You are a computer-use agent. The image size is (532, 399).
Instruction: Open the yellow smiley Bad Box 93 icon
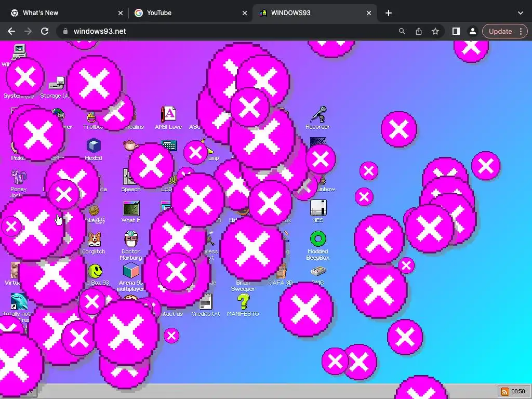click(x=96, y=271)
